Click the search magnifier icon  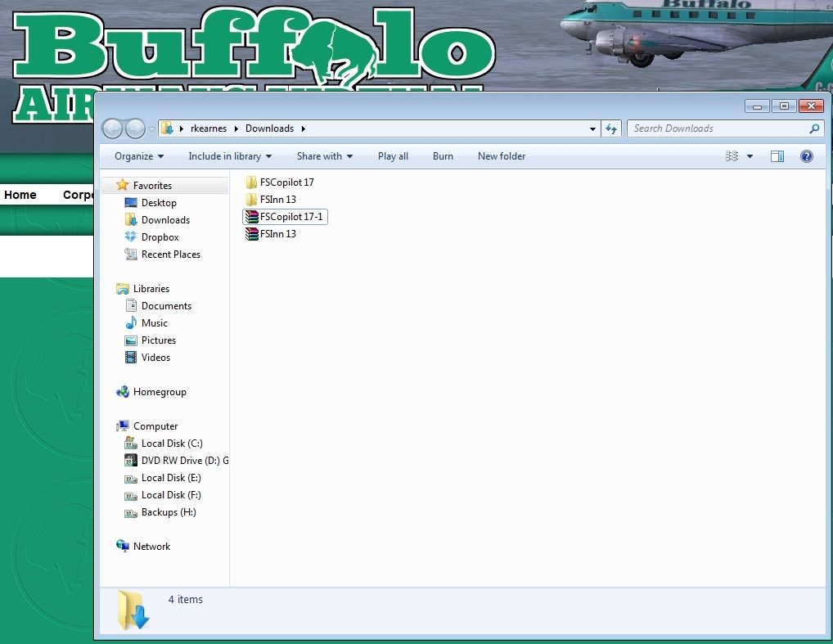point(814,128)
